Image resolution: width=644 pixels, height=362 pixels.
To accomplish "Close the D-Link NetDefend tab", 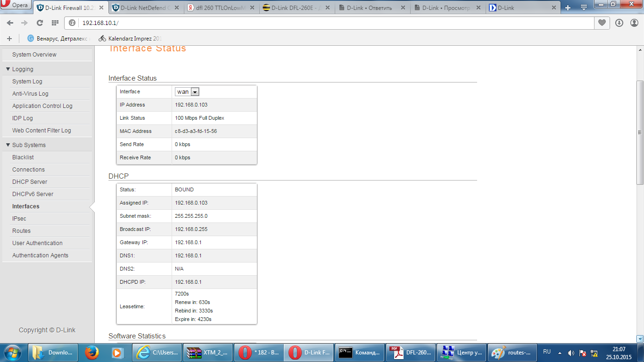I will point(177,8).
